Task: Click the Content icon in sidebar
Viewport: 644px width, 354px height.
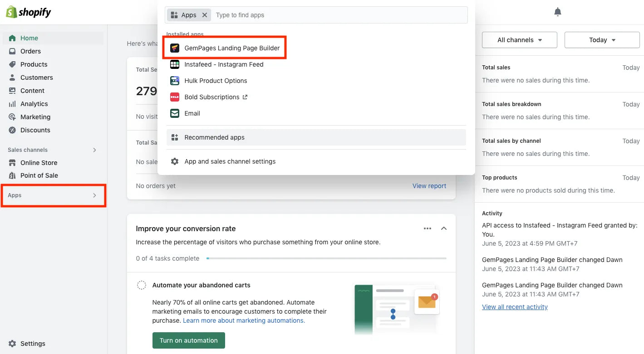Action: pyautogui.click(x=12, y=91)
